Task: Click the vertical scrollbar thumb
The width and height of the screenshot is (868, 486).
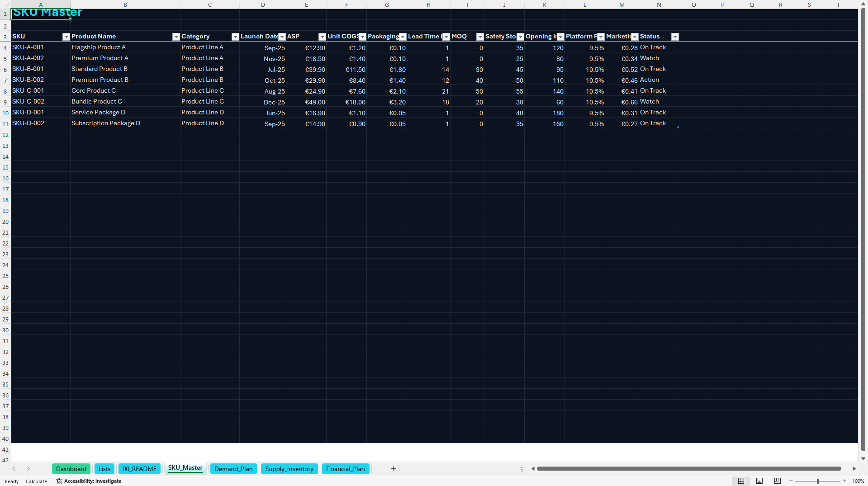Action: pos(863,229)
